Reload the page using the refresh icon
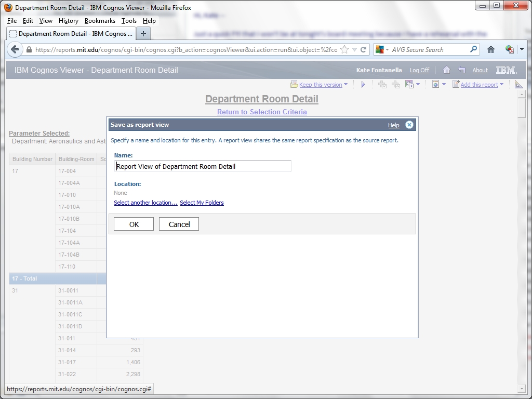 [364, 50]
